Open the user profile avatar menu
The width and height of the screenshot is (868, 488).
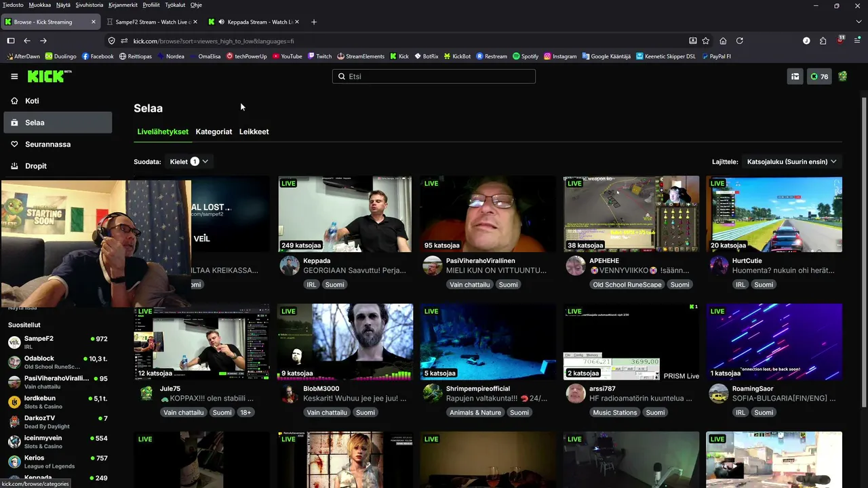843,77
